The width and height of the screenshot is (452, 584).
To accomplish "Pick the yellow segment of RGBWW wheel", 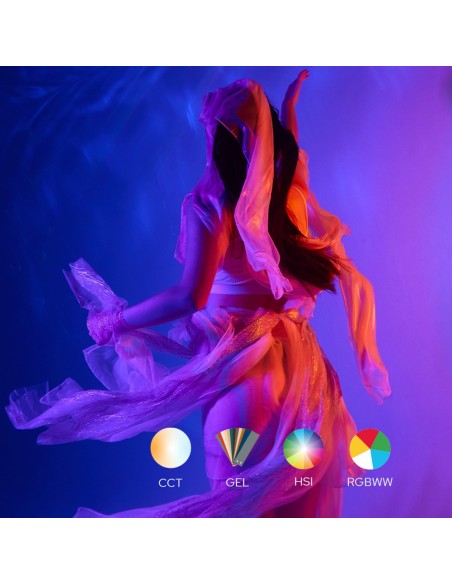I will (357, 448).
